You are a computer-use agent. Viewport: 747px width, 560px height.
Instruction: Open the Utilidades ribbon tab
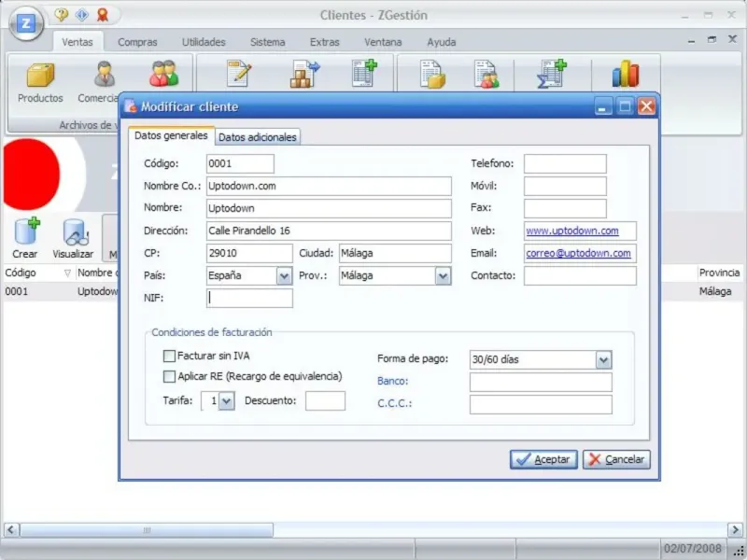coord(204,42)
